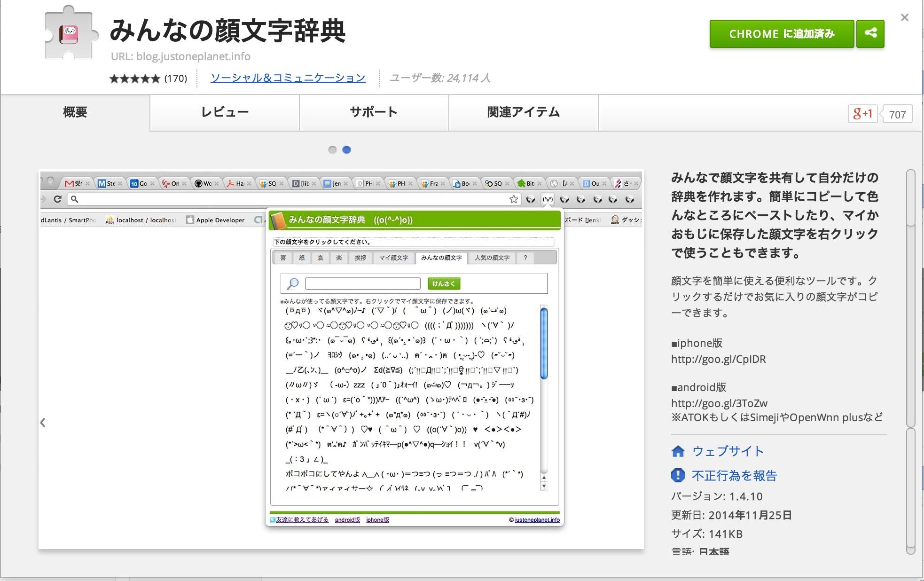Open the ソーシャル&コミュニケーション category link
This screenshot has width=924, height=581.
point(288,78)
